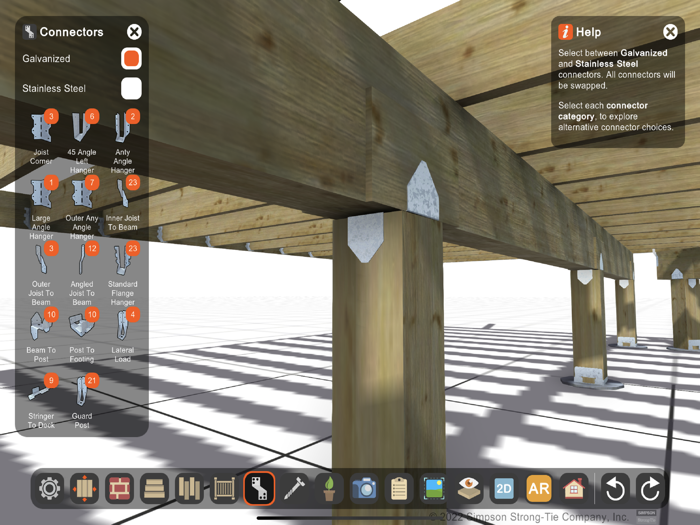Click the 'Connectors' panel title
Image resolution: width=700 pixels, height=525 pixels.
(71, 32)
